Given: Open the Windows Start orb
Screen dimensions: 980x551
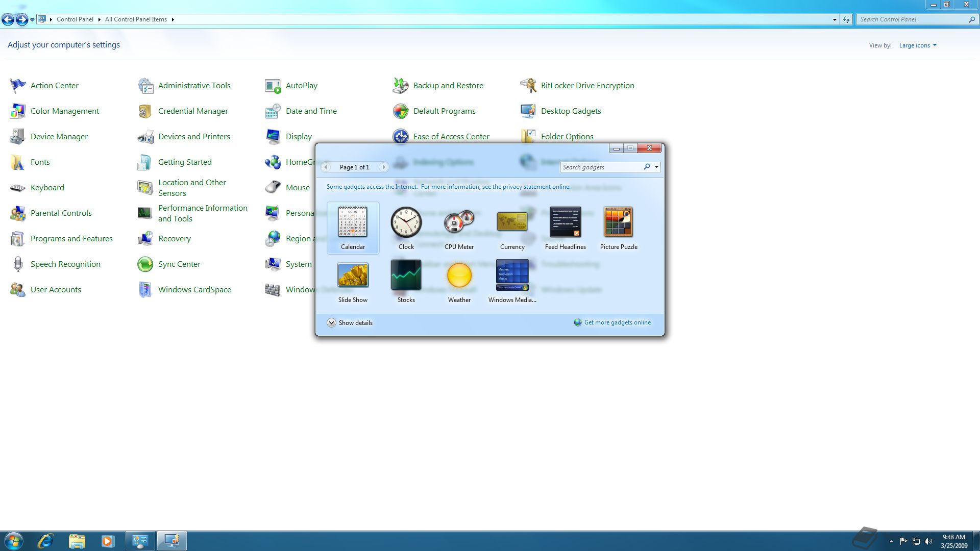Looking at the screenshot, I should click(x=14, y=541).
